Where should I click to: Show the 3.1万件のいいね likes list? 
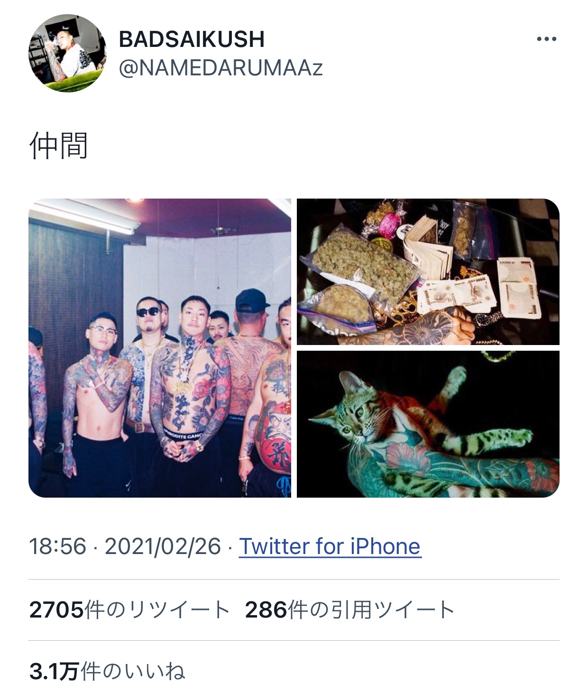pyautogui.click(x=107, y=672)
